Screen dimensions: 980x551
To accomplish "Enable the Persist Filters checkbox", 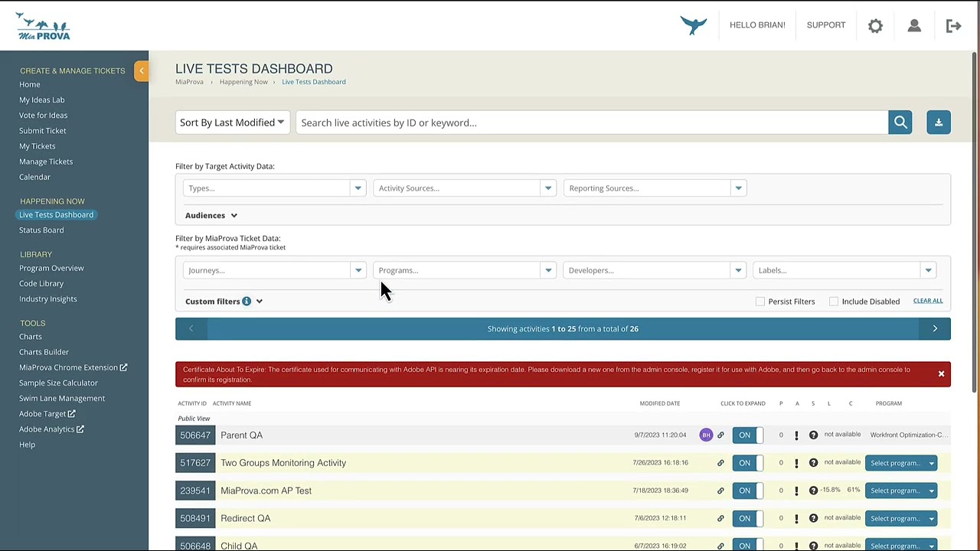I will tap(759, 302).
